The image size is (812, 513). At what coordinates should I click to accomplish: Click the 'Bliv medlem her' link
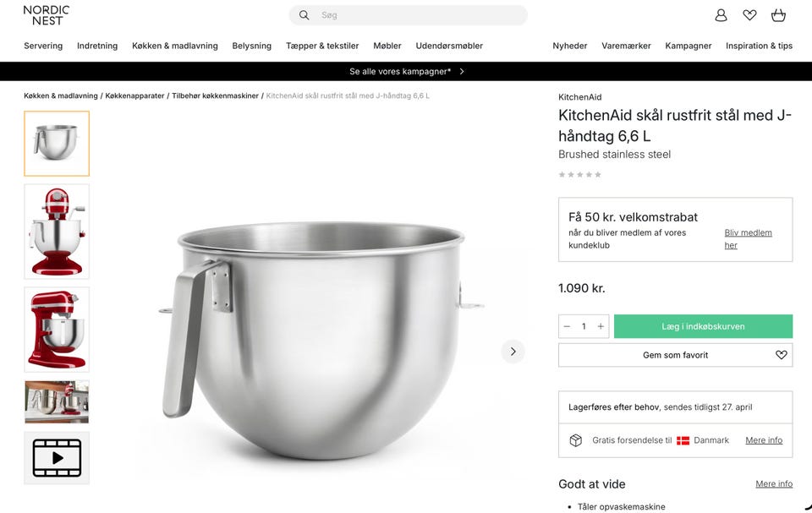748,239
